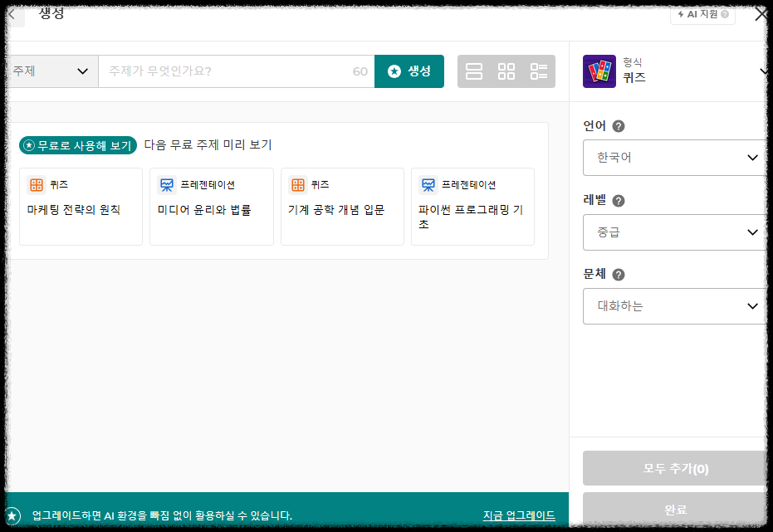
Task: Click the help icon beside AI 지원
Action: click(x=725, y=14)
